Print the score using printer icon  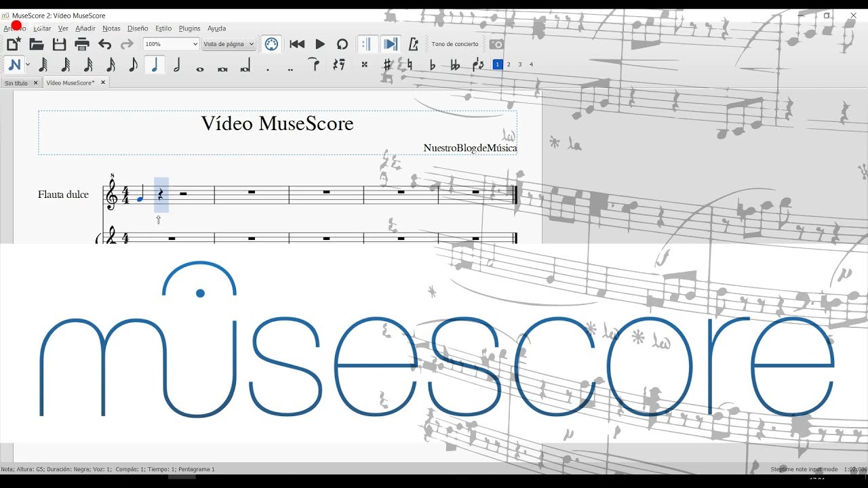[82, 45]
